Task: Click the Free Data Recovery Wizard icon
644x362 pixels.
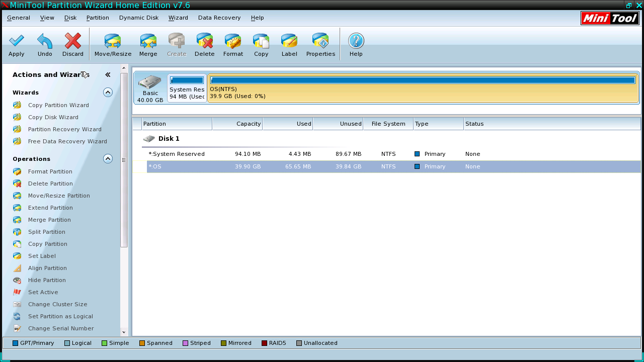Action: (x=17, y=141)
